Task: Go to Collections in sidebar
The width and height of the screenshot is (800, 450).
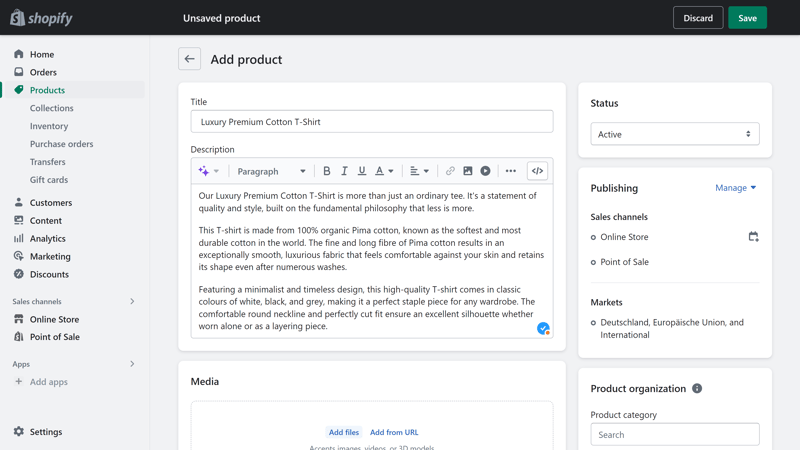Action: 52,108
